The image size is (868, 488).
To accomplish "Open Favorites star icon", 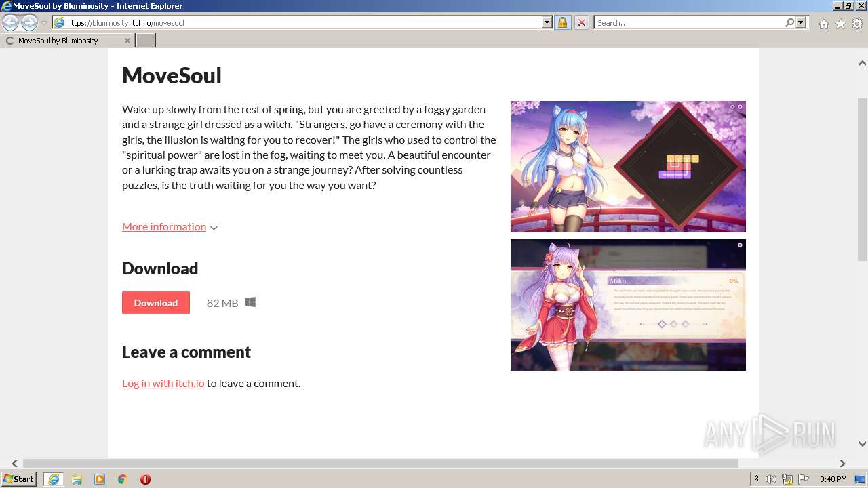I will click(x=840, y=24).
